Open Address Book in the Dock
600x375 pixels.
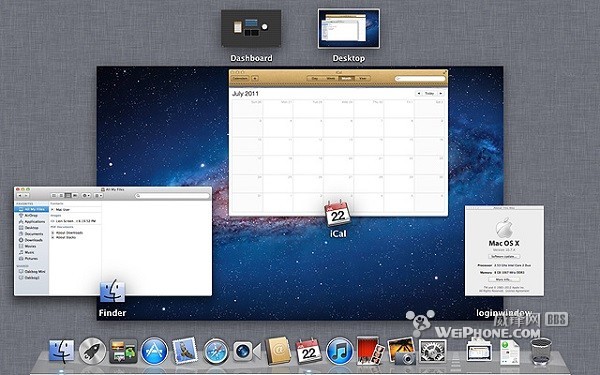click(278, 351)
